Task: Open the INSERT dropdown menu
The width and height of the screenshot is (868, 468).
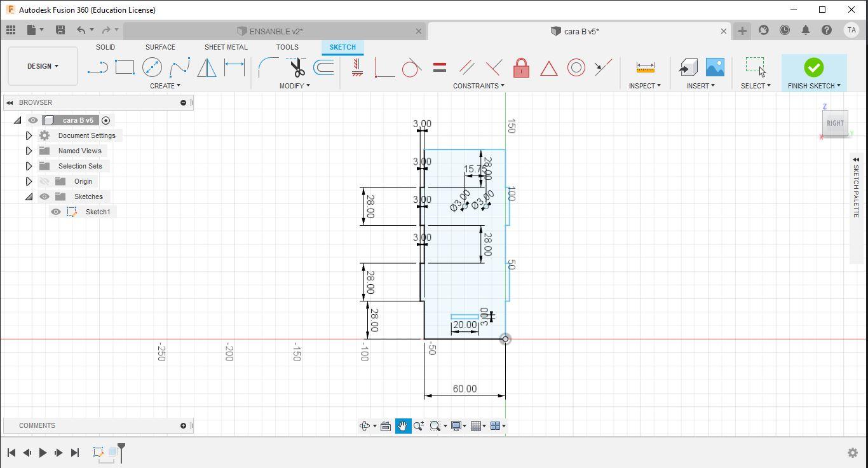Action: (700, 86)
